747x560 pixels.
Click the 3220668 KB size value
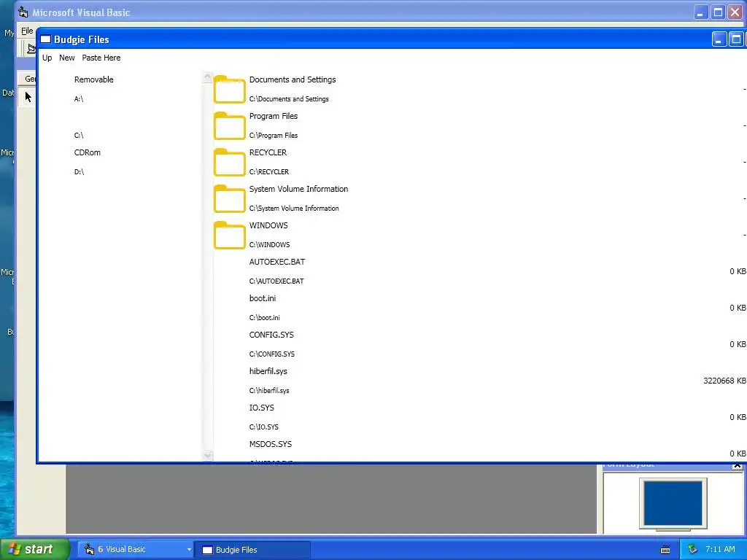click(724, 381)
